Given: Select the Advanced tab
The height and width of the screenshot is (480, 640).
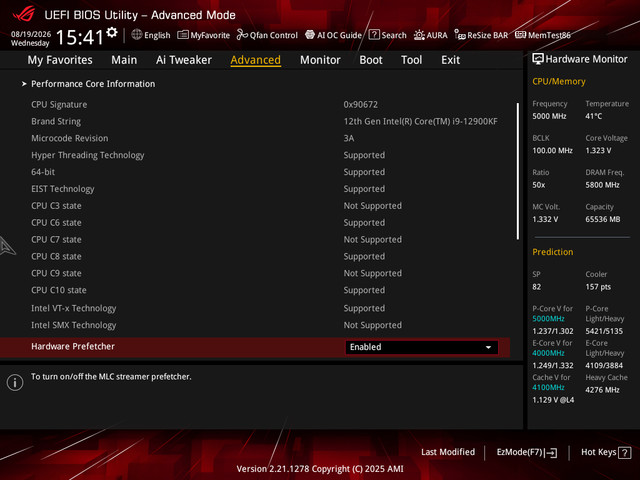Looking at the screenshot, I should click(256, 60).
